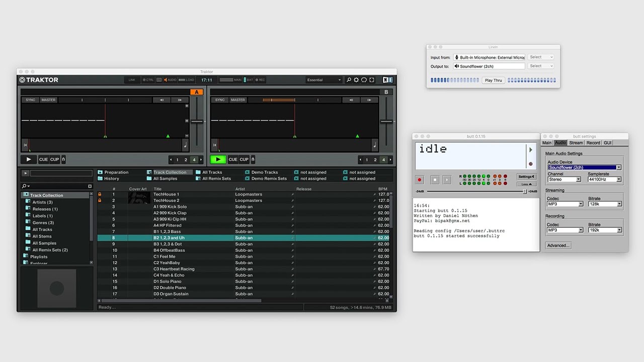Select loop size 4 on Deck A
This screenshot has width=644, height=362.
click(x=194, y=160)
